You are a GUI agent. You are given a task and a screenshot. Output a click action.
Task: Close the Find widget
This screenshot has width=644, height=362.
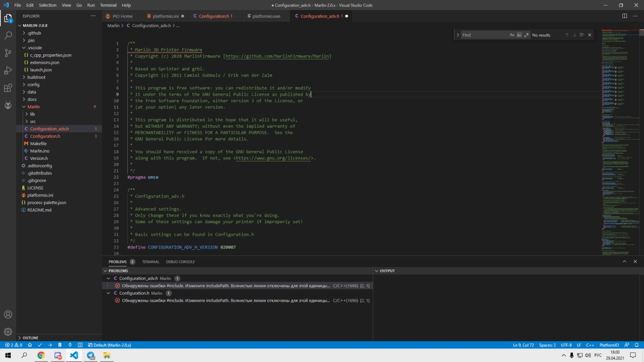(x=590, y=35)
